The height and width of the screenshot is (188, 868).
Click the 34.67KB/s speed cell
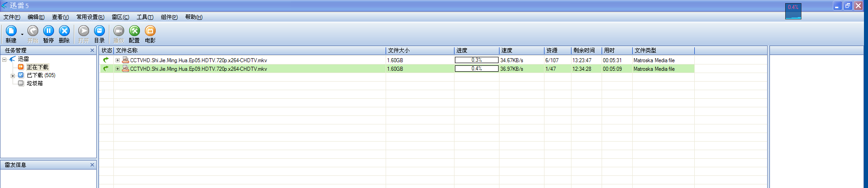click(512, 60)
